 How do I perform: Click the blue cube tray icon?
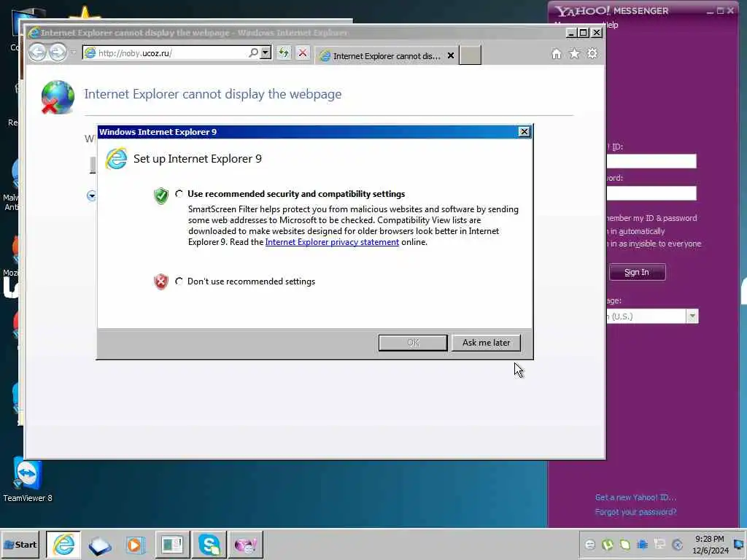(x=642, y=544)
